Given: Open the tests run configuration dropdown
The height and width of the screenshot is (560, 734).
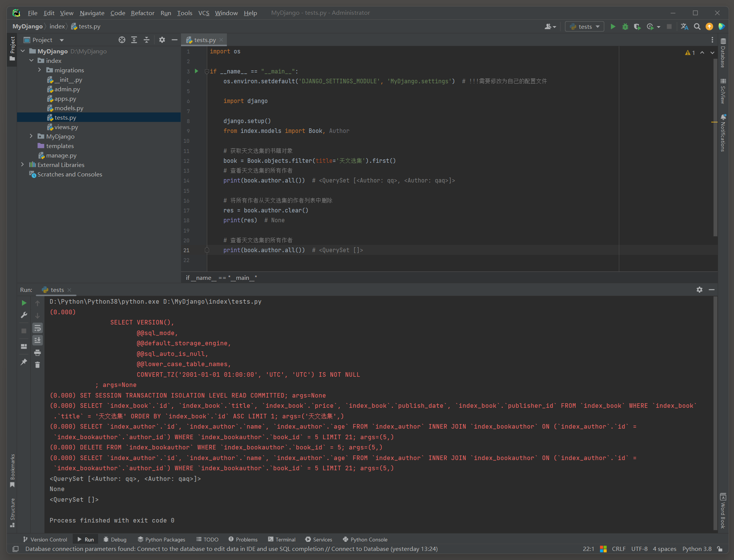Looking at the screenshot, I should [585, 27].
